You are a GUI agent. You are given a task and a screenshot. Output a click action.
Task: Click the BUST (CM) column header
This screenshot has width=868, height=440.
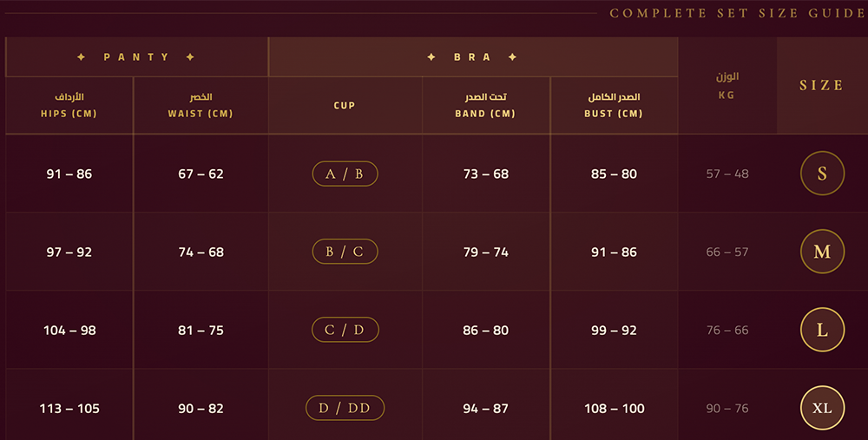614,105
